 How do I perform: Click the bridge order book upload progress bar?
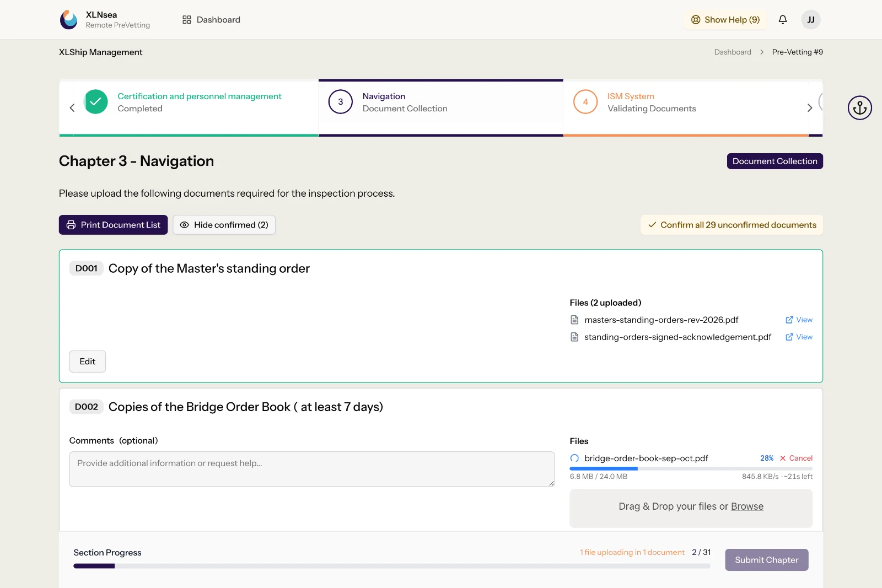click(x=691, y=468)
